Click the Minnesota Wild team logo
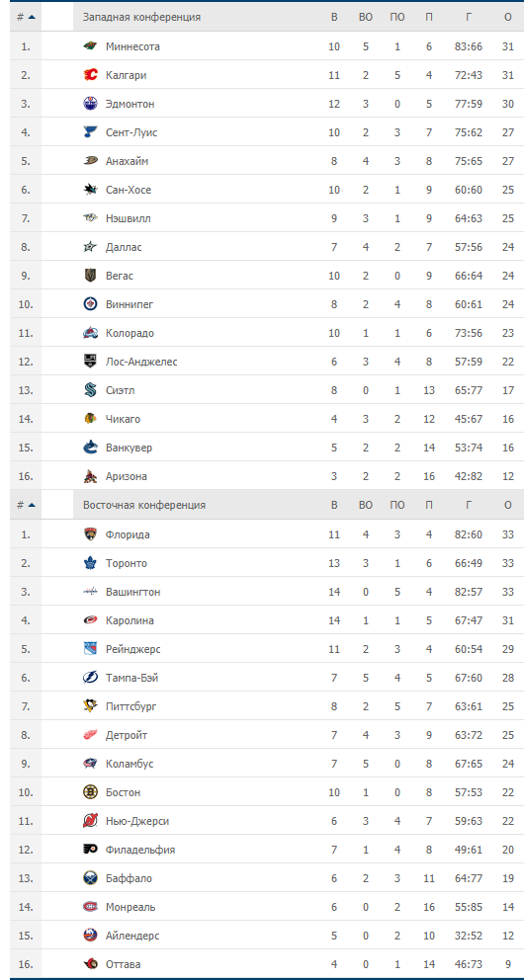 [x=91, y=46]
